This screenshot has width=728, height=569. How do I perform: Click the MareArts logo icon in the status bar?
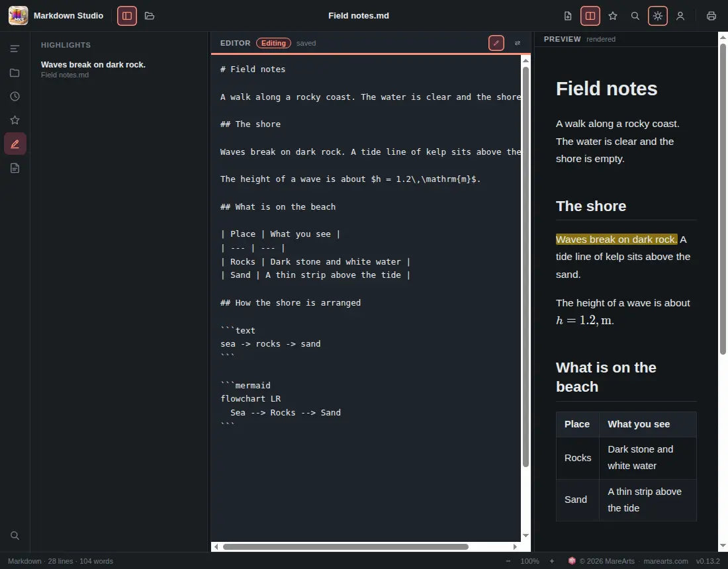[x=572, y=560]
